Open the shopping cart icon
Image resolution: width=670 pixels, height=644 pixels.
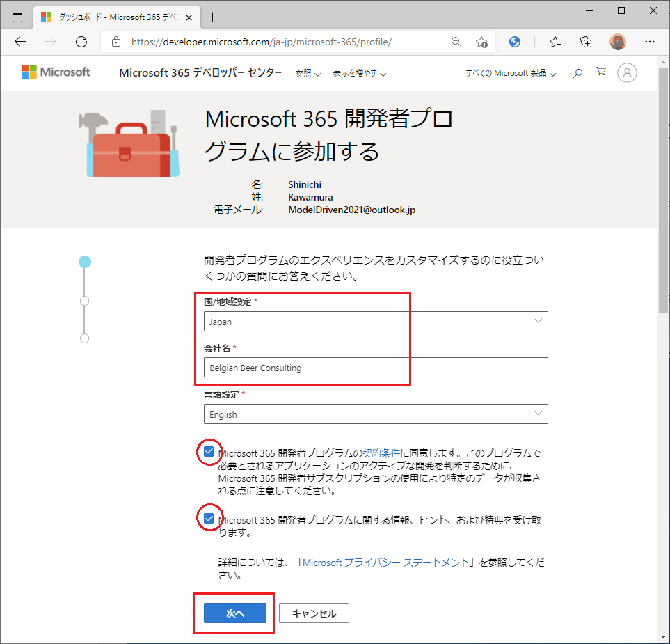click(601, 72)
